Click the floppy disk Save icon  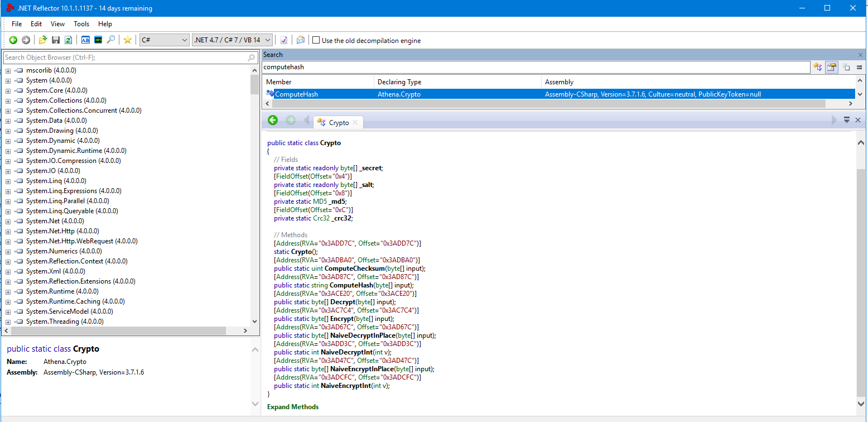click(56, 40)
